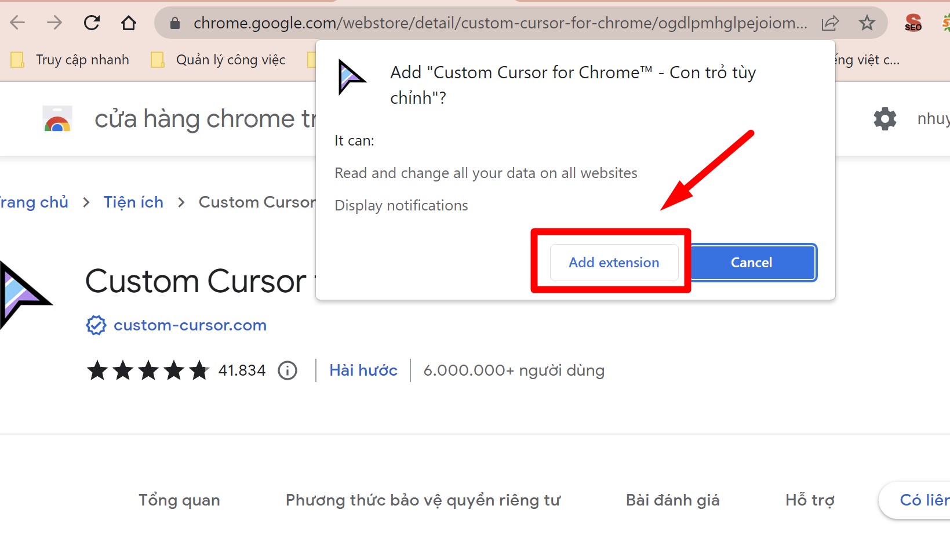Go forward with the forward arrow
Screen dimensions: 950x560
tap(54, 23)
